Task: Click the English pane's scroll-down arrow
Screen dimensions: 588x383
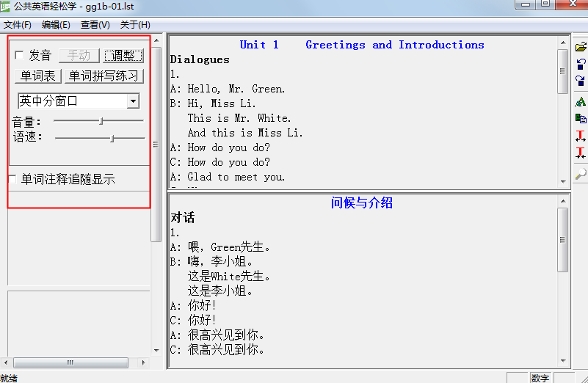Action: [563, 181]
